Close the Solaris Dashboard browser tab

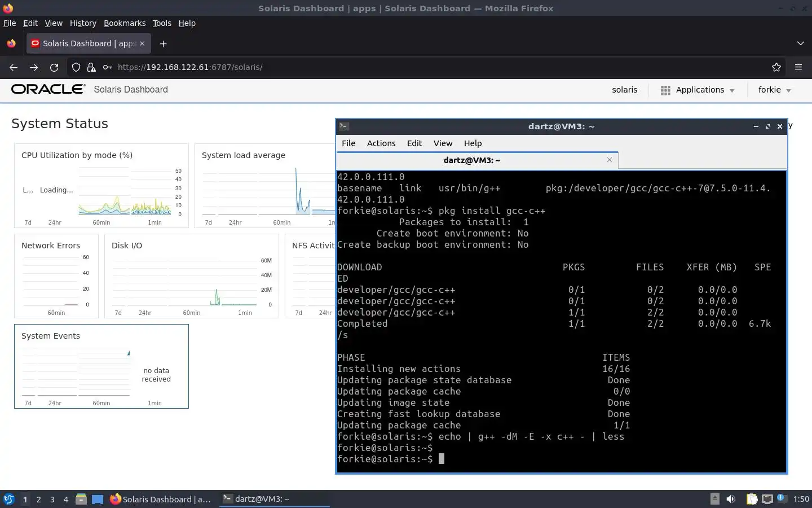point(142,43)
